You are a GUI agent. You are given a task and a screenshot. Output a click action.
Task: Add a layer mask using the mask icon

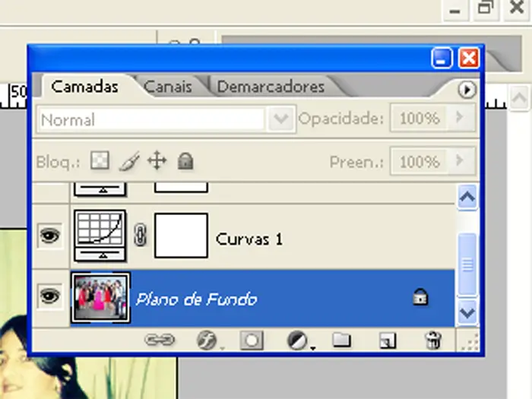pos(251,340)
